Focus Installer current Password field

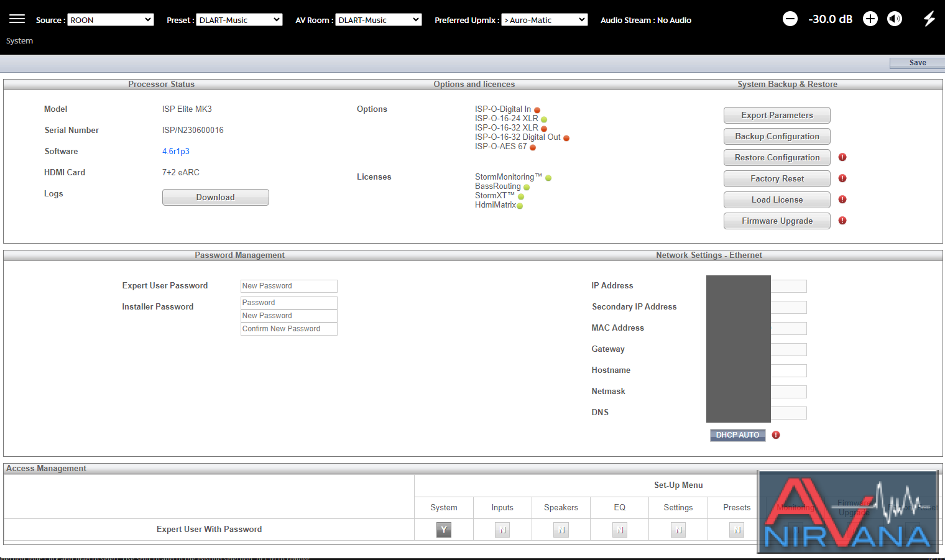[289, 303]
